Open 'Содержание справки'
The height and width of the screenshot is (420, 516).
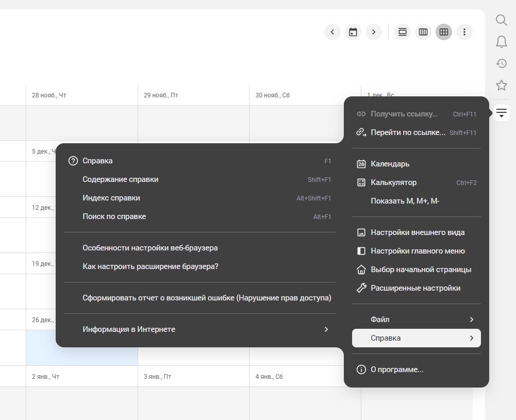click(200, 179)
